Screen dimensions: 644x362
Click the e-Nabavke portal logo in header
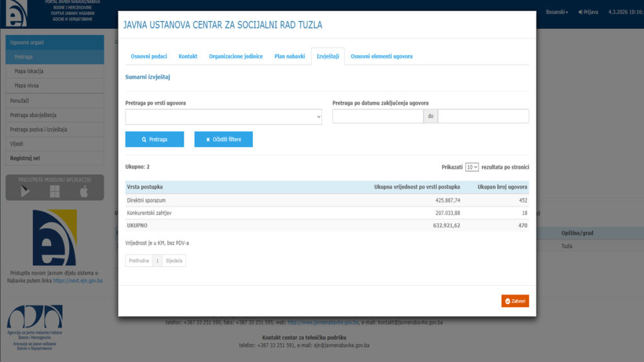tap(17, 13)
